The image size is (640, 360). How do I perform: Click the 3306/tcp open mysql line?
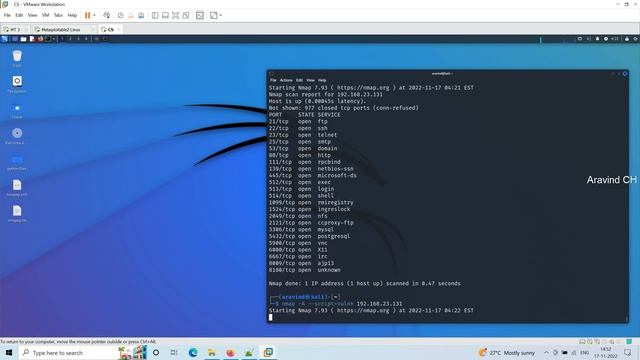[x=301, y=229]
